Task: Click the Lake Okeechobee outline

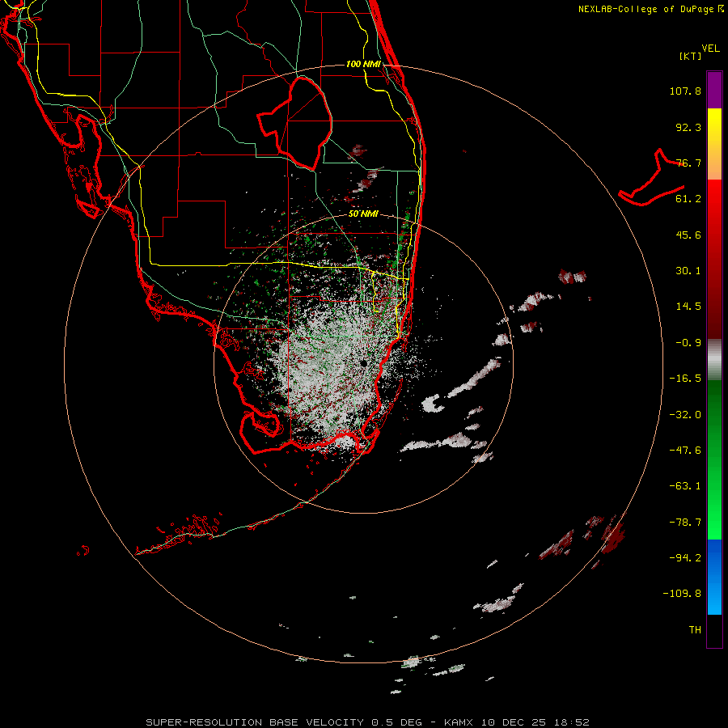Action: pos(294,123)
